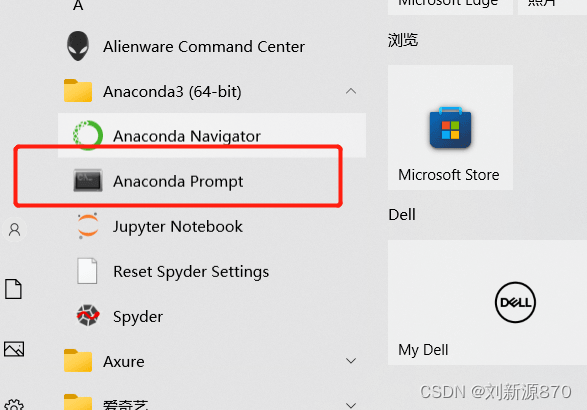587x410 pixels.
Task: Click the Spyder app icon
Action: pos(88,316)
